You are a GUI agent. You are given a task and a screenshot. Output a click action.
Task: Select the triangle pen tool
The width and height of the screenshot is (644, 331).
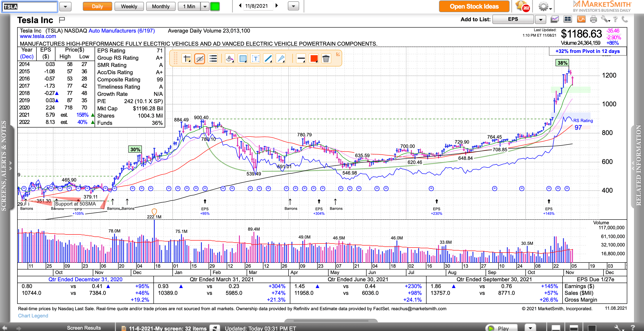tap(281, 59)
